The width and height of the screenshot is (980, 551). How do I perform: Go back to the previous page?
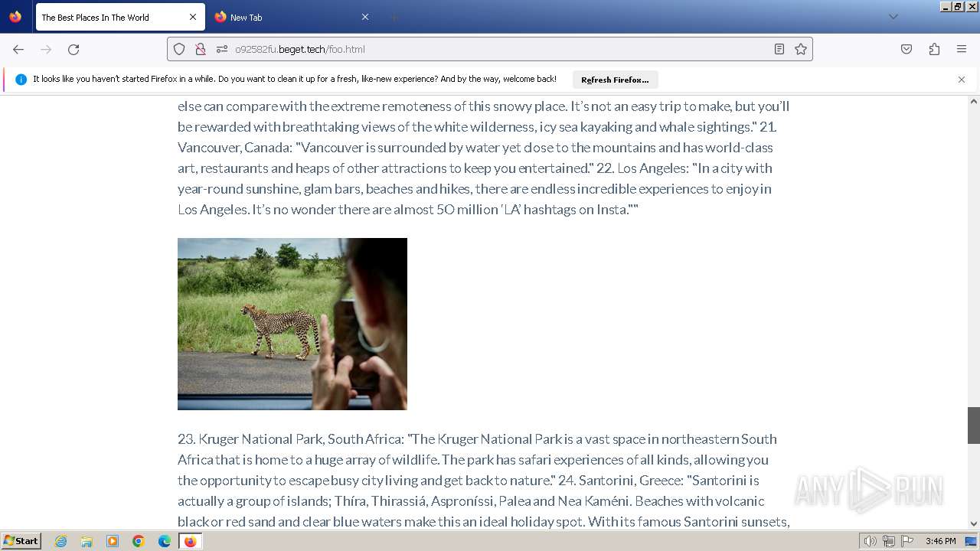click(x=18, y=49)
